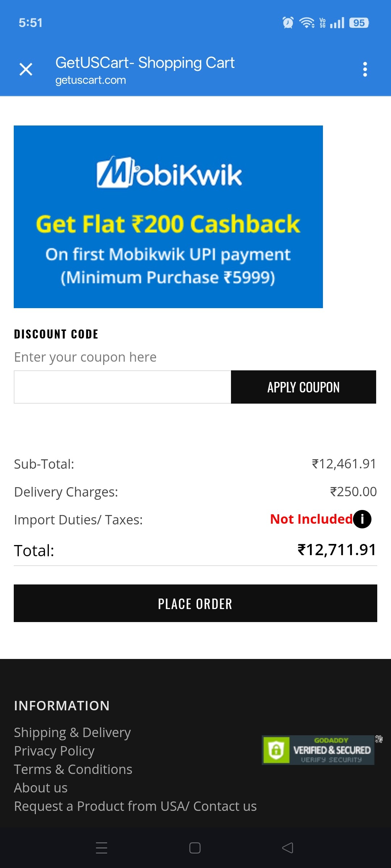Open the MobiKwik cashback banner
The width and height of the screenshot is (391, 868).
click(168, 217)
